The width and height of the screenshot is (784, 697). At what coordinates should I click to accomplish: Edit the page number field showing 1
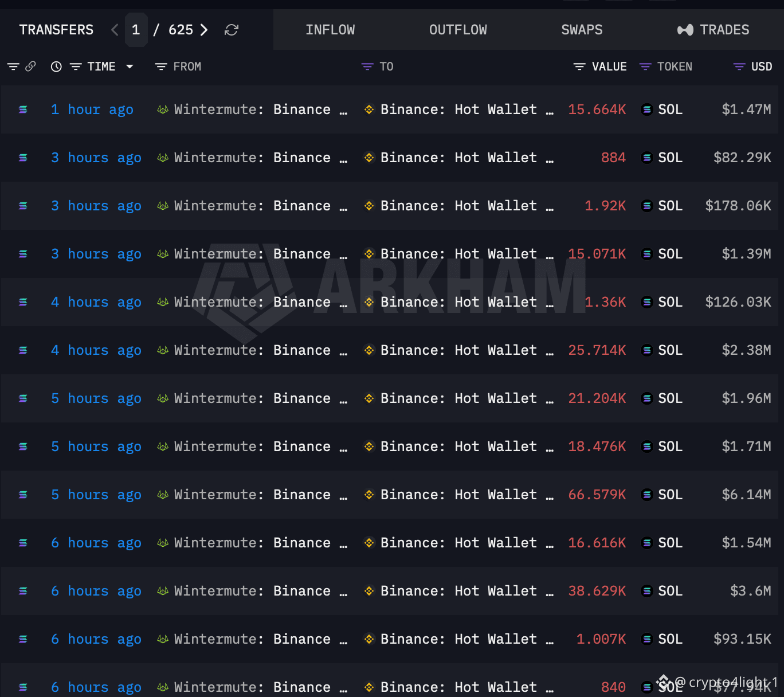click(x=136, y=30)
